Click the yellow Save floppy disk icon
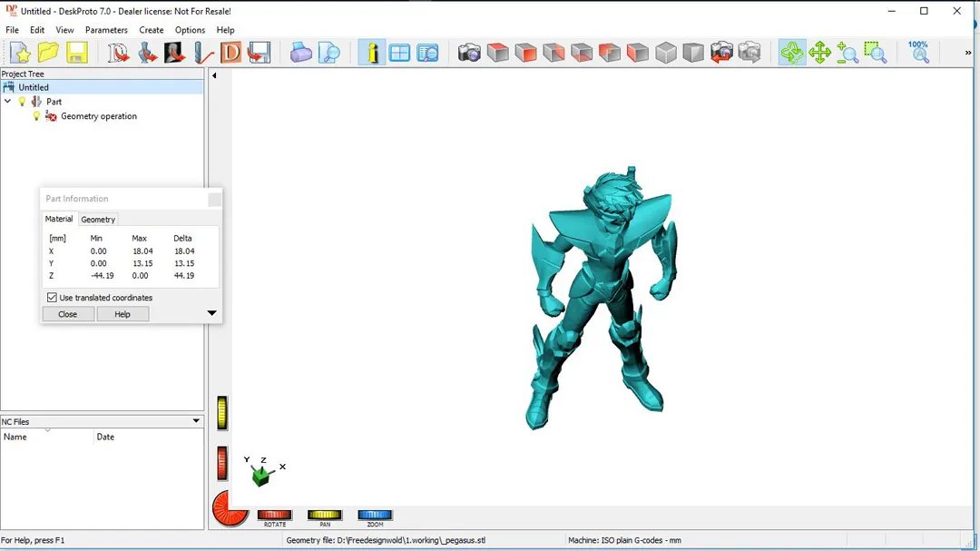The height and width of the screenshot is (551, 980). [x=76, y=53]
